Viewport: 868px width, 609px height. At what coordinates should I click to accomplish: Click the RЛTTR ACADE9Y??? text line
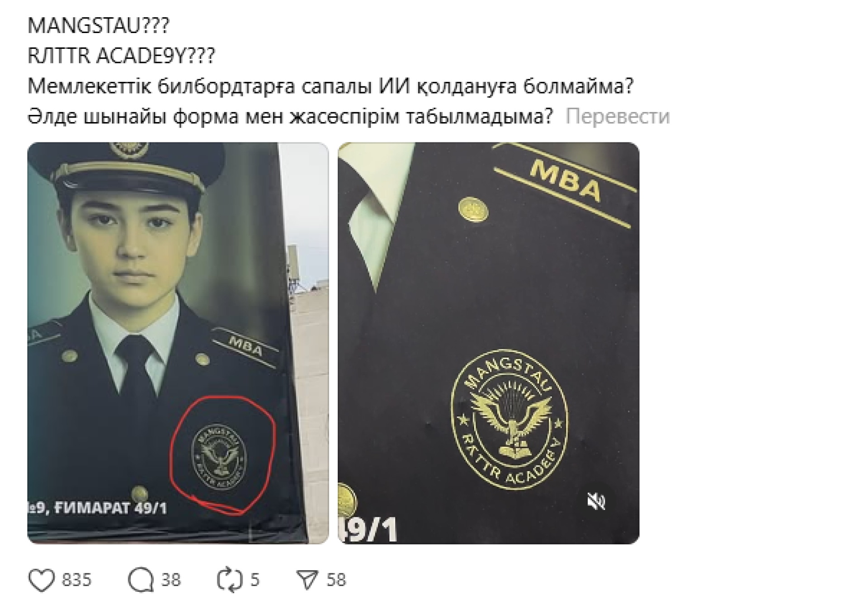click(x=121, y=56)
